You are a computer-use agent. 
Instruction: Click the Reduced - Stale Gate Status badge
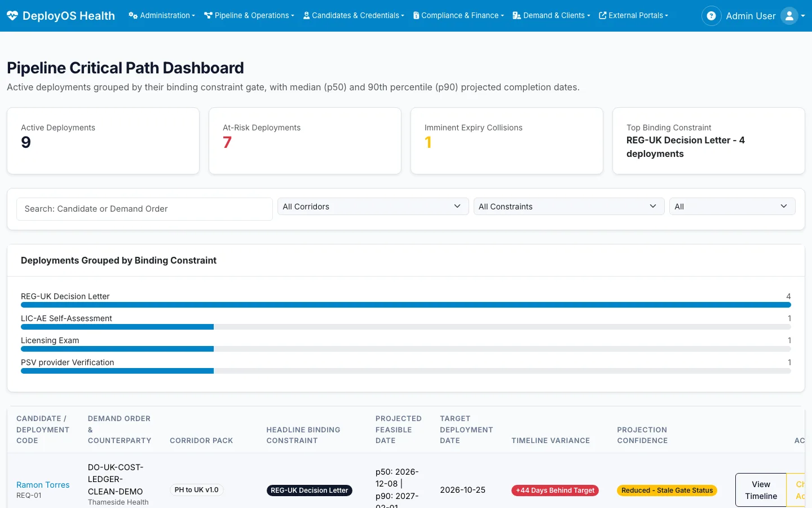[667, 491]
